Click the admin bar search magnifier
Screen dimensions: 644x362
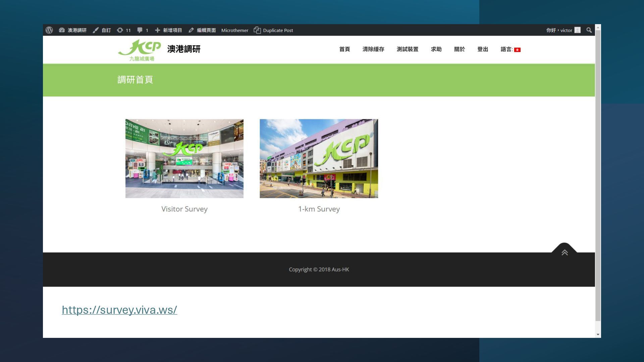coord(589,30)
